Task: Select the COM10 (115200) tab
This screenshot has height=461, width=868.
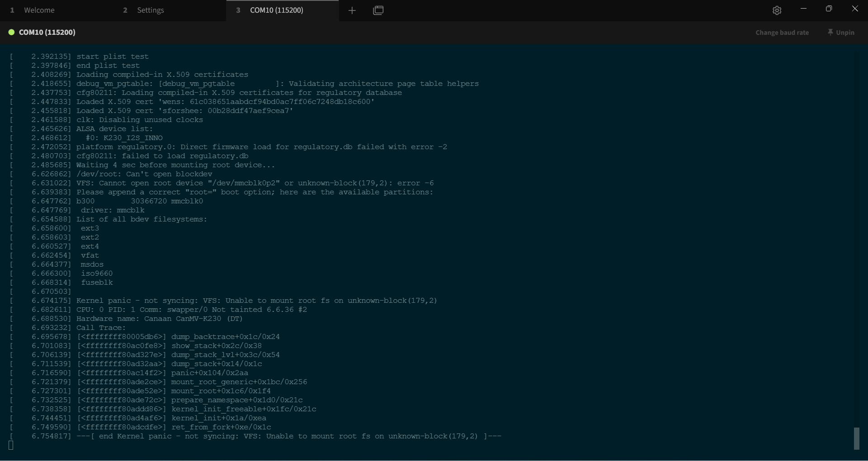Action: 276,10
